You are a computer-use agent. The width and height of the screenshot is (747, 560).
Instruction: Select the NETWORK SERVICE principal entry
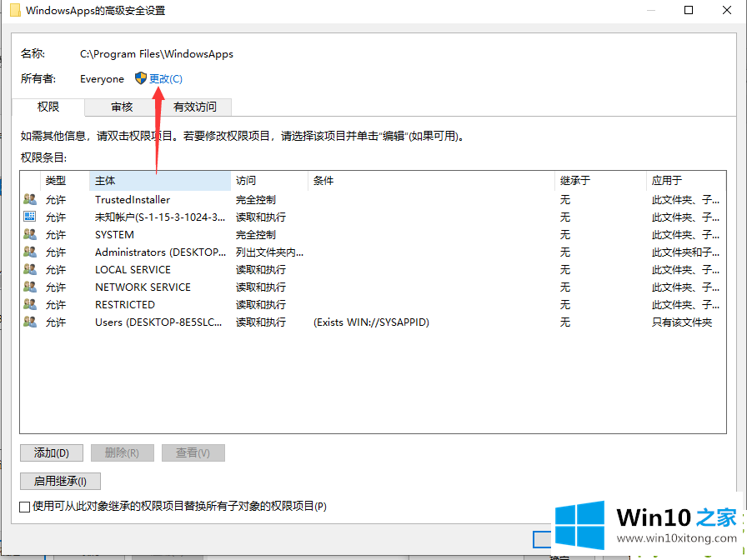click(x=143, y=287)
